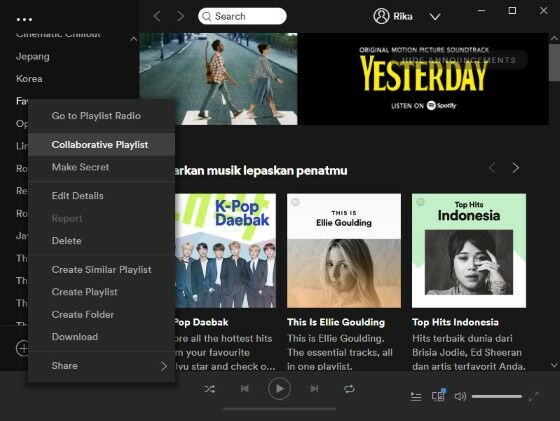The image size is (560, 421).
Task: Select Delete in context menu
Action: pyautogui.click(x=101, y=241)
